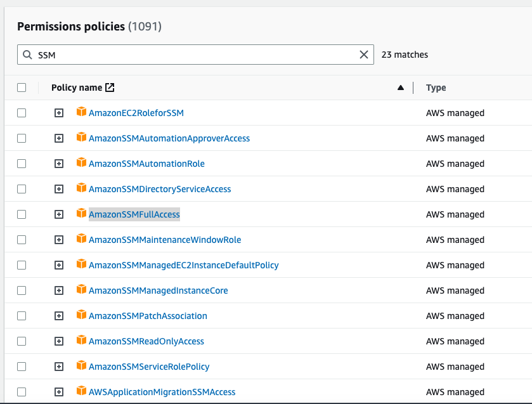Open the AmazonEC2RoleforSSM policy link
Image resolution: width=532 pixels, height=404 pixels.
pos(136,113)
